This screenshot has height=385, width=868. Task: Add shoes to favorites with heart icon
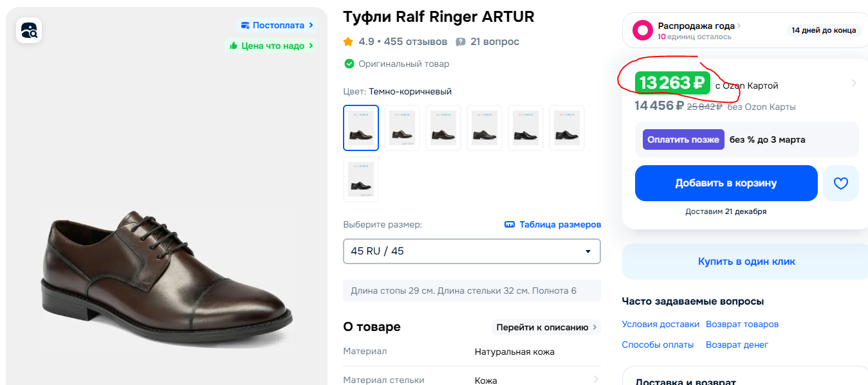tap(840, 183)
